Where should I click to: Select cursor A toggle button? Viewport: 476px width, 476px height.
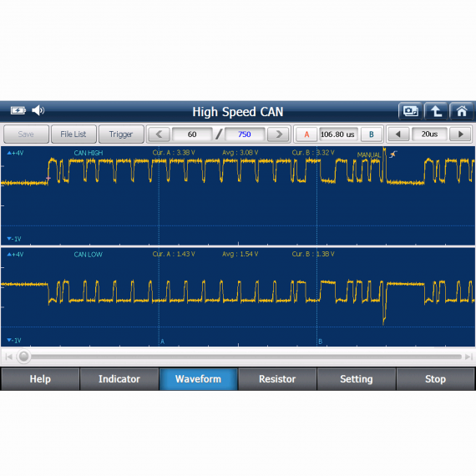(306, 134)
